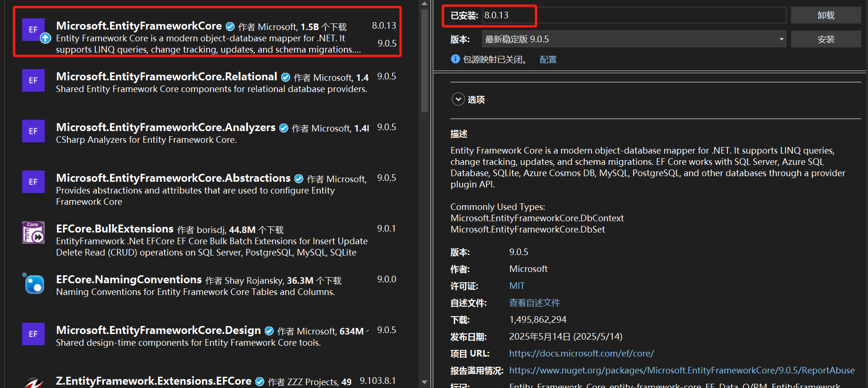This screenshot has width=868, height=388.
Task: Click the package list scrollbar up arrow
Action: tap(425, 4)
